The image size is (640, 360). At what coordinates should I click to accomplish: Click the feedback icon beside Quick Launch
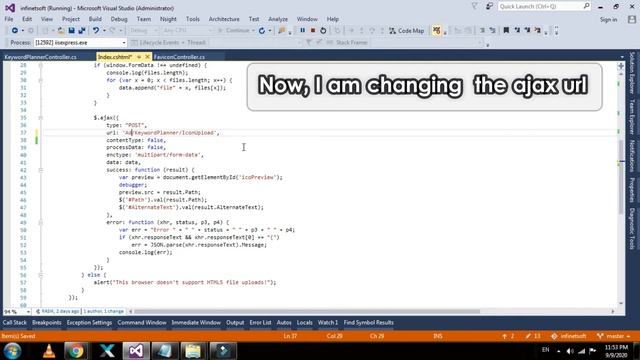(489, 7)
